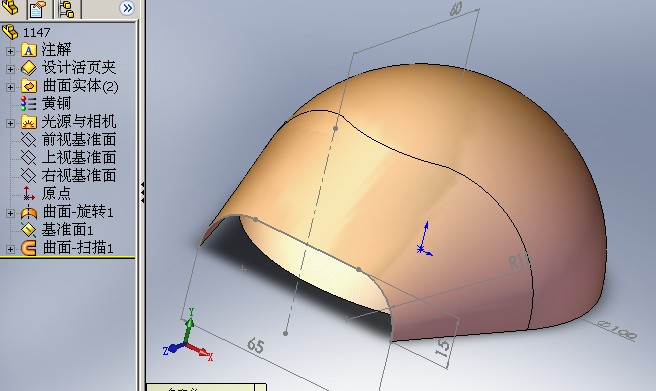The image size is (656, 391).
Task: Select 基准面1 feature name
Action: coord(67,230)
